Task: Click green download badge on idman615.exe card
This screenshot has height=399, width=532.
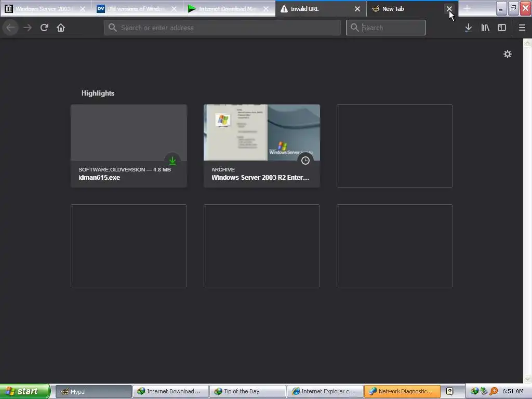Action: pos(172,161)
